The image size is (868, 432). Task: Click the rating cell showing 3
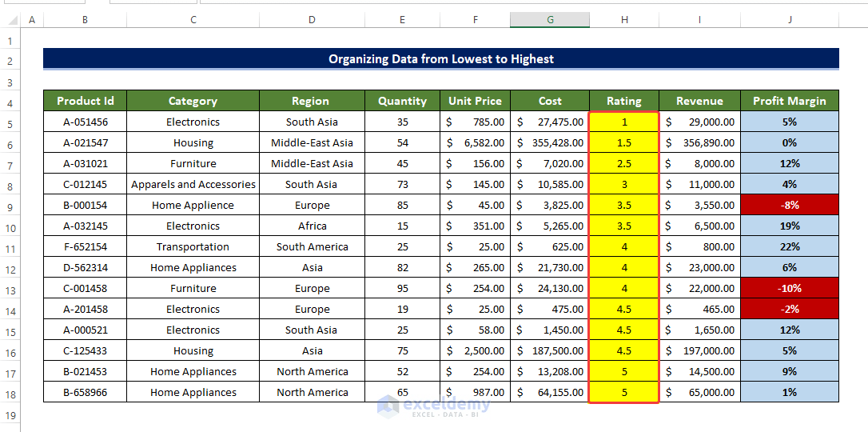(x=624, y=184)
